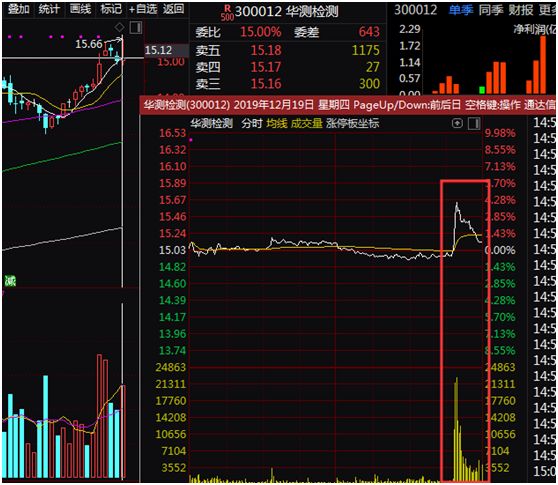This screenshot has width=558, height=485.
Task: Select the 标记 mark tool
Action: (x=111, y=9)
